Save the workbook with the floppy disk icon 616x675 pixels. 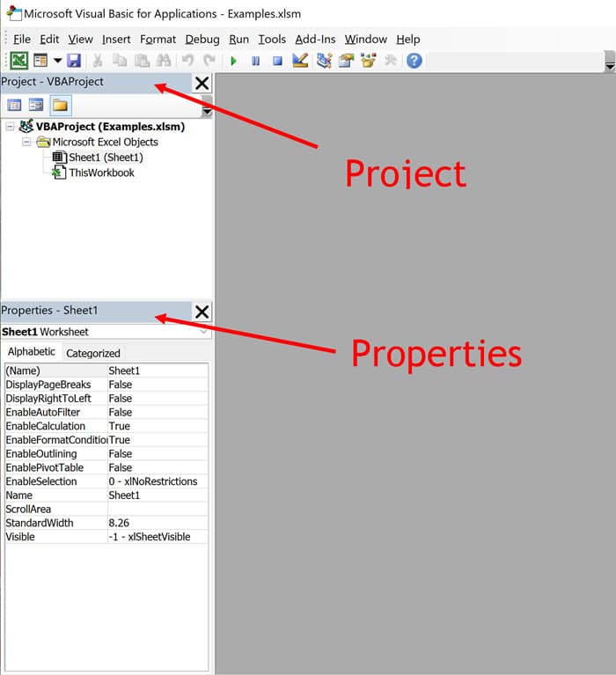click(74, 61)
